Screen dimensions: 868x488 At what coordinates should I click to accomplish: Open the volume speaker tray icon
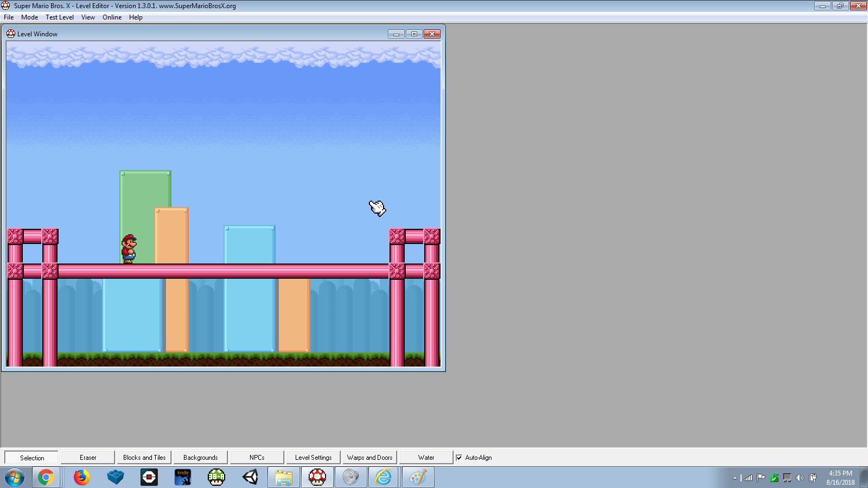tap(800, 478)
